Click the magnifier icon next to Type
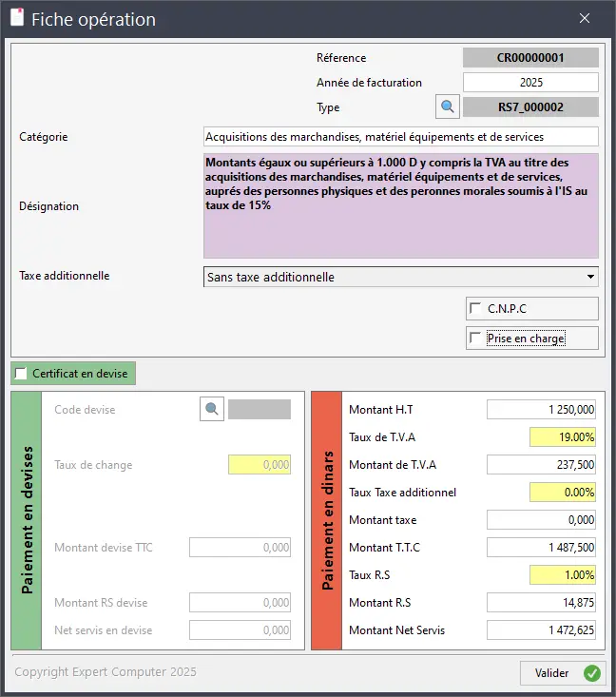Viewport: 616px width, 697px height. pyautogui.click(x=447, y=106)
